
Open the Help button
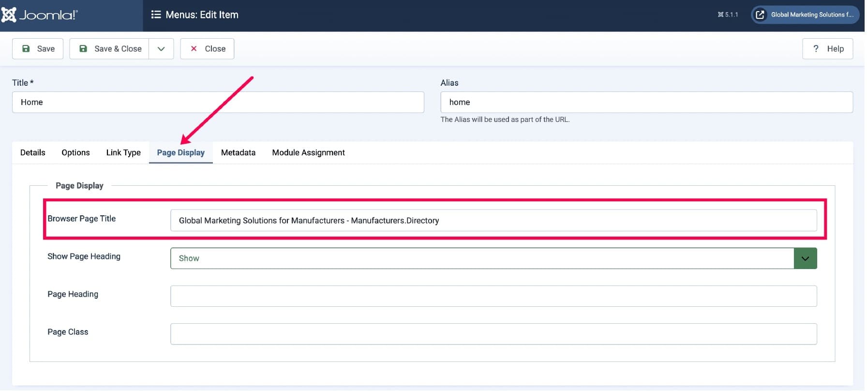tap(827, 49)
